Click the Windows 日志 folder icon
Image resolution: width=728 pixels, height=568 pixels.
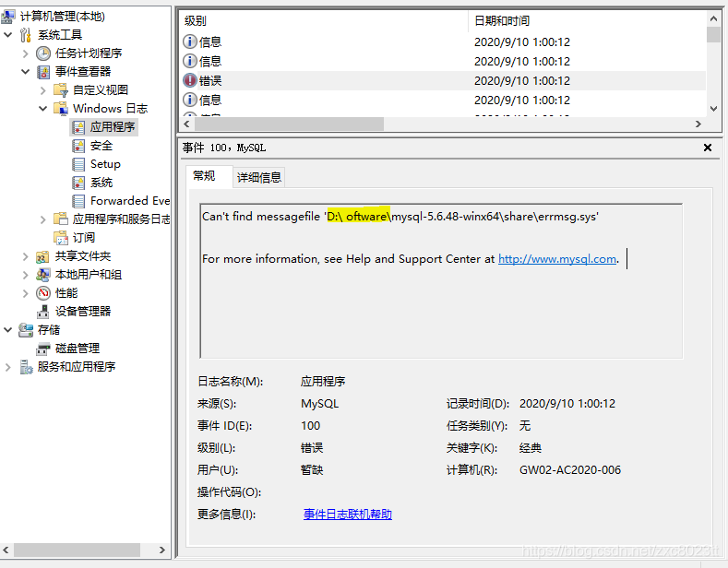(61, 109)
